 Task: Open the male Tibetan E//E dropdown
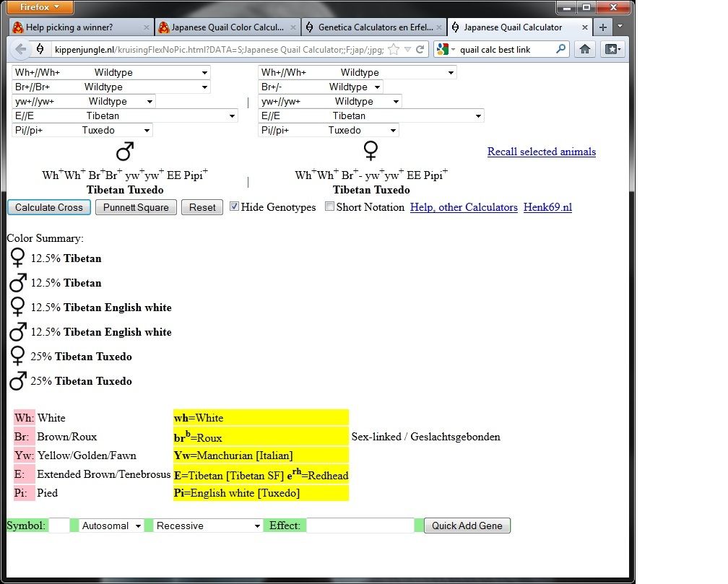coord(124,116)
